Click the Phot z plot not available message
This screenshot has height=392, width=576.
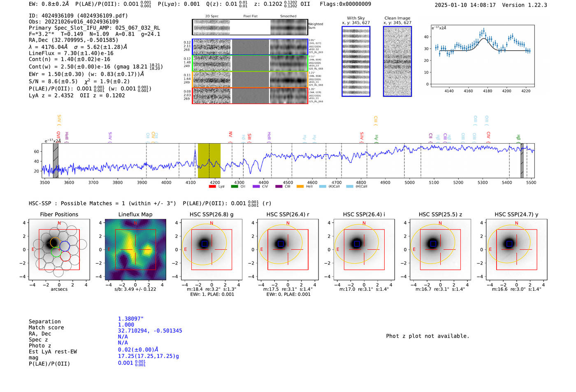pyautogui.click(x=427, y=336)
